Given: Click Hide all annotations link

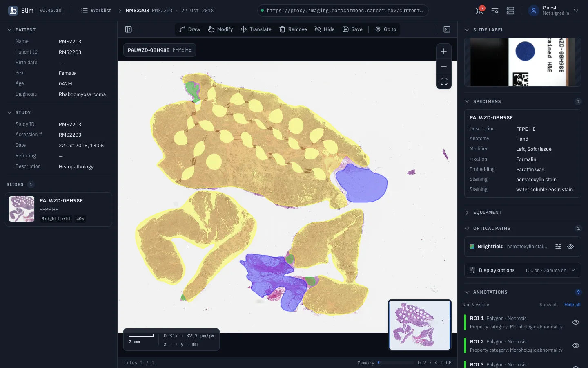Looking at the screenshot, I should click(572, 305).
